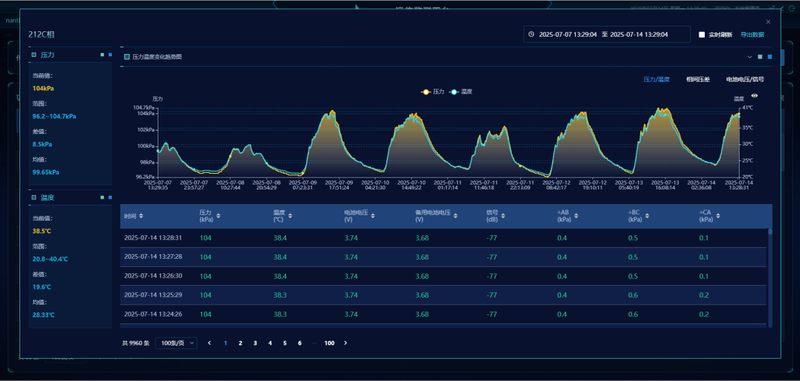Click the 压力温度变化趋势图 chart title icon

pyautogui.click(x=127, y=57)
